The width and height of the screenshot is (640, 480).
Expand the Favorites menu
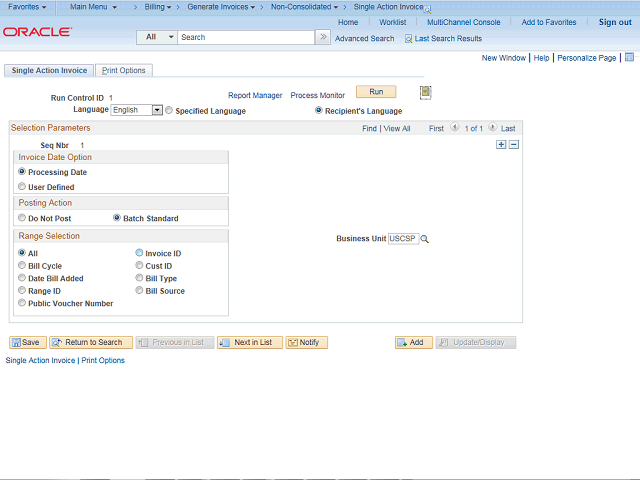coord(27,7)
